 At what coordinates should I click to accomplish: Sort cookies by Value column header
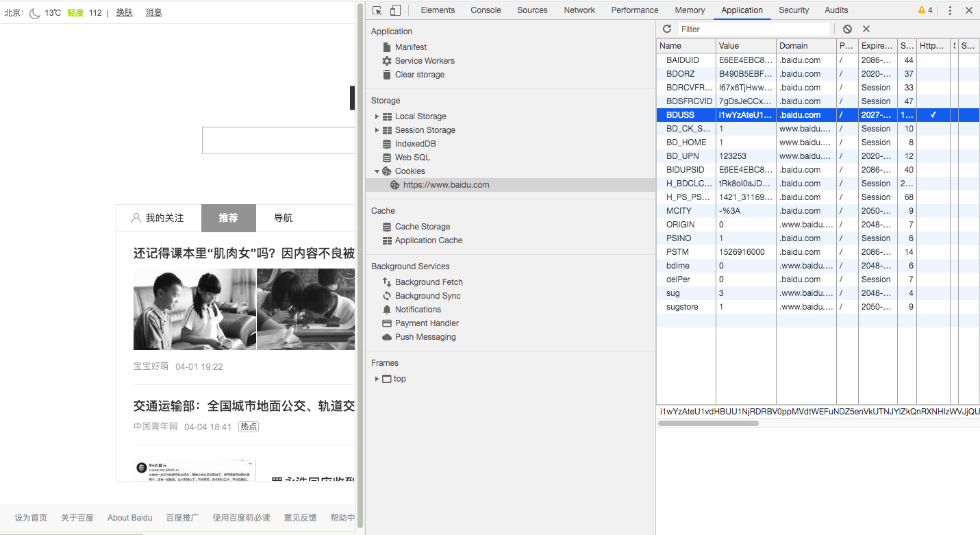746,46
